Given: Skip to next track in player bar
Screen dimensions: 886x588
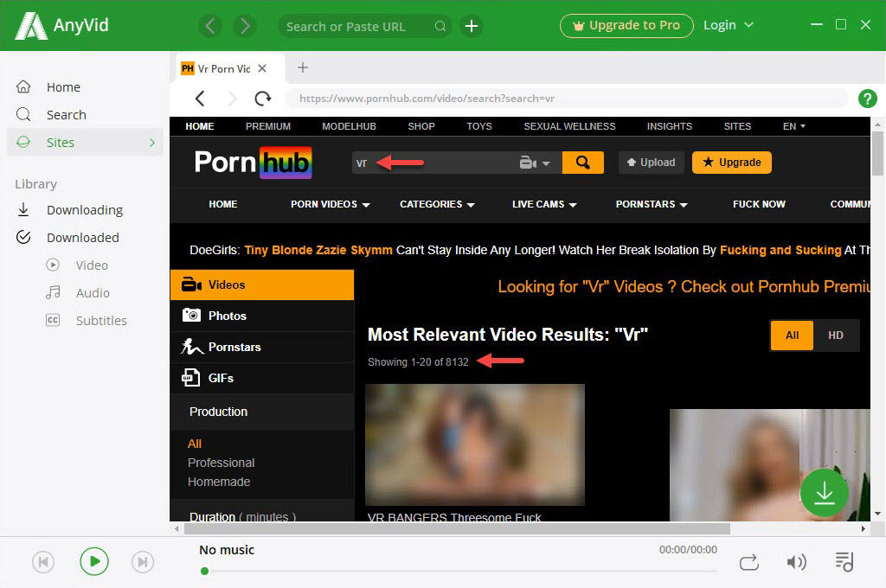Looking at the screenshot, I should [143, 562].
